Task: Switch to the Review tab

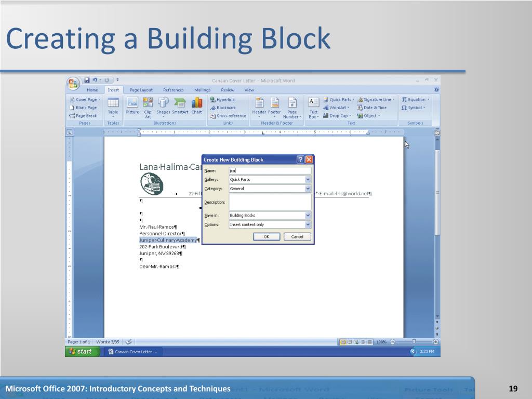Action: click(x=228, y=90)
